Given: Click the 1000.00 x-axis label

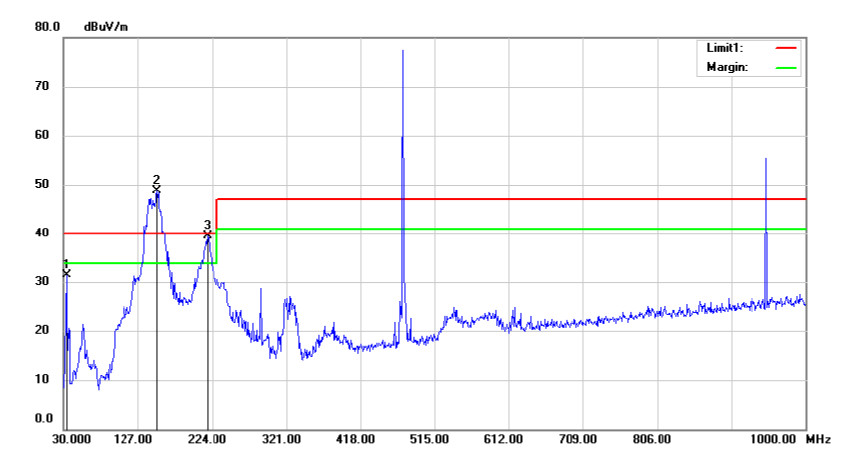Looking at the screenshot, I should (x=773, y=440).
